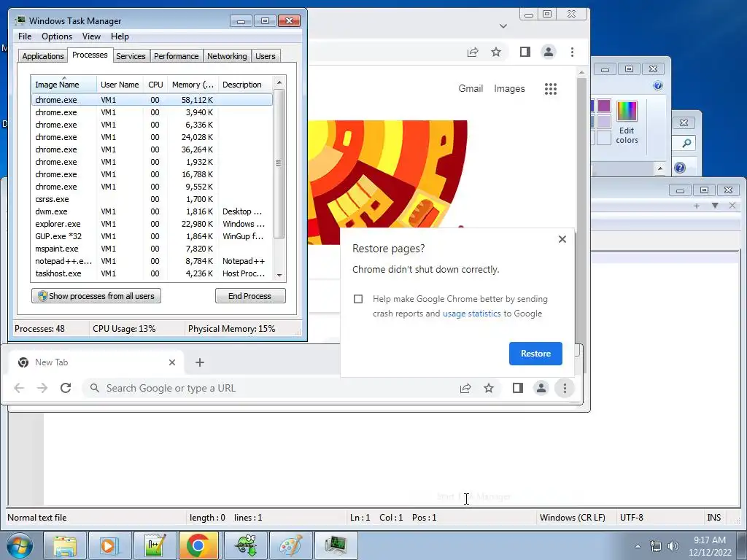Open Task Manager Help menu
Image resolution: width=747 pixels, height=560 pixels.
pos(120,36)
